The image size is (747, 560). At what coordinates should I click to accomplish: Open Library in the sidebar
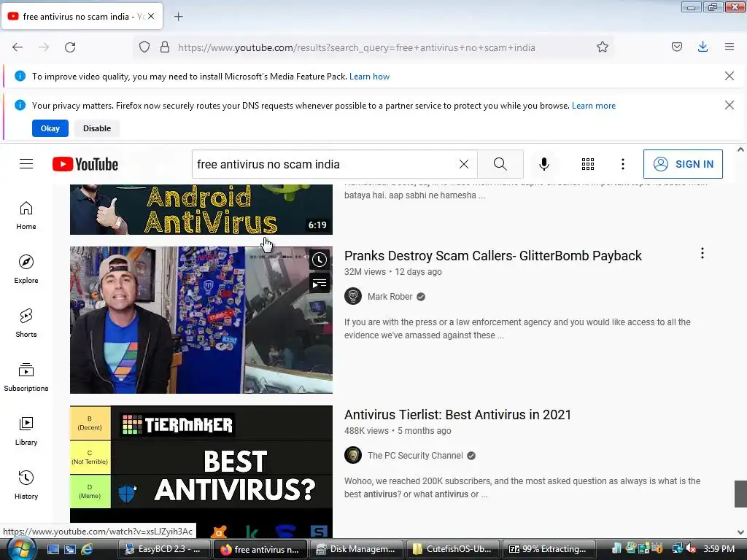click(x=26, y=431)
